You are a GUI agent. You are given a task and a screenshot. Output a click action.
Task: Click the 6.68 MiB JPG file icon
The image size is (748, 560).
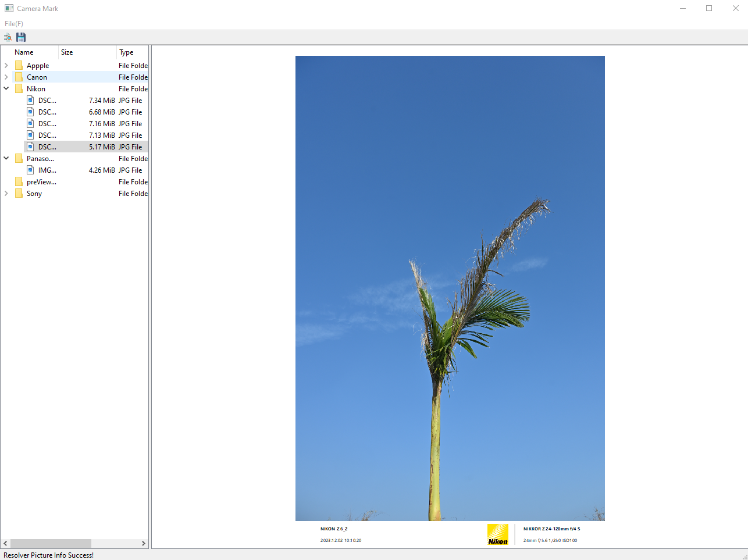30,112
